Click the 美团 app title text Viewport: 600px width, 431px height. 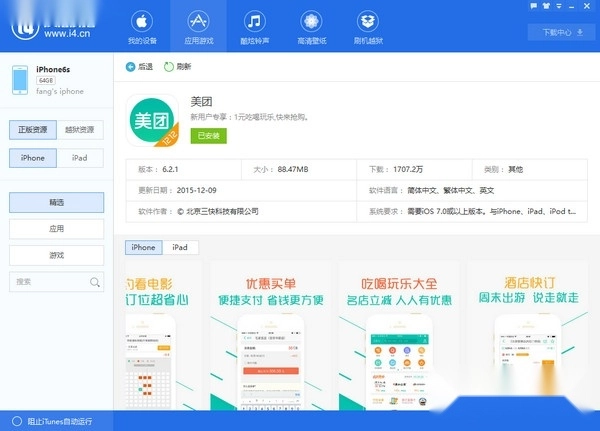tap(201, 102)
